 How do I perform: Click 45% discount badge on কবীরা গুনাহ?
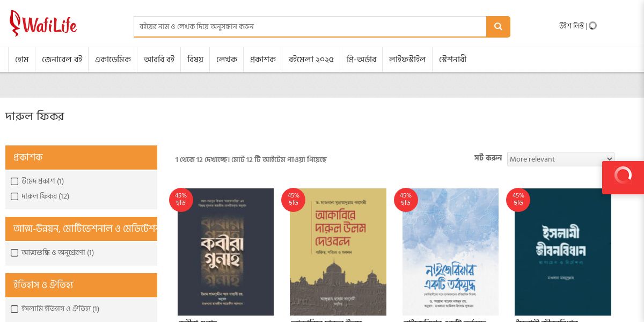[181, 200]
